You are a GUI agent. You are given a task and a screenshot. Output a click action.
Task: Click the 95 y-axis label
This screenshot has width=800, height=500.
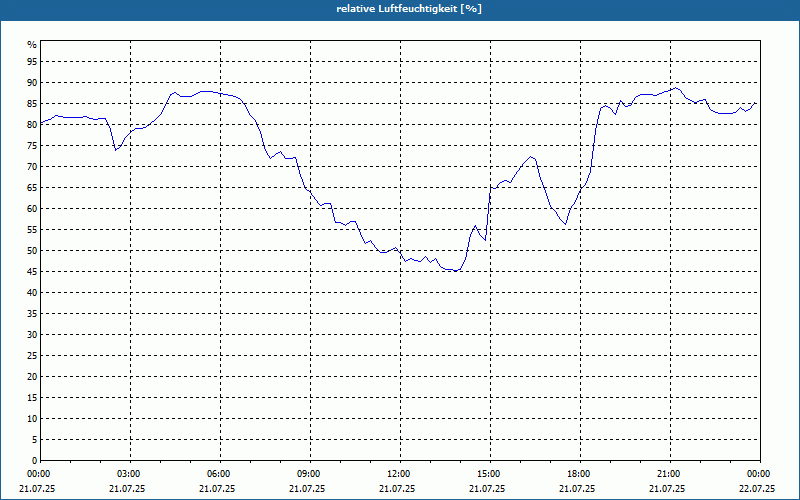pos(32,62)
